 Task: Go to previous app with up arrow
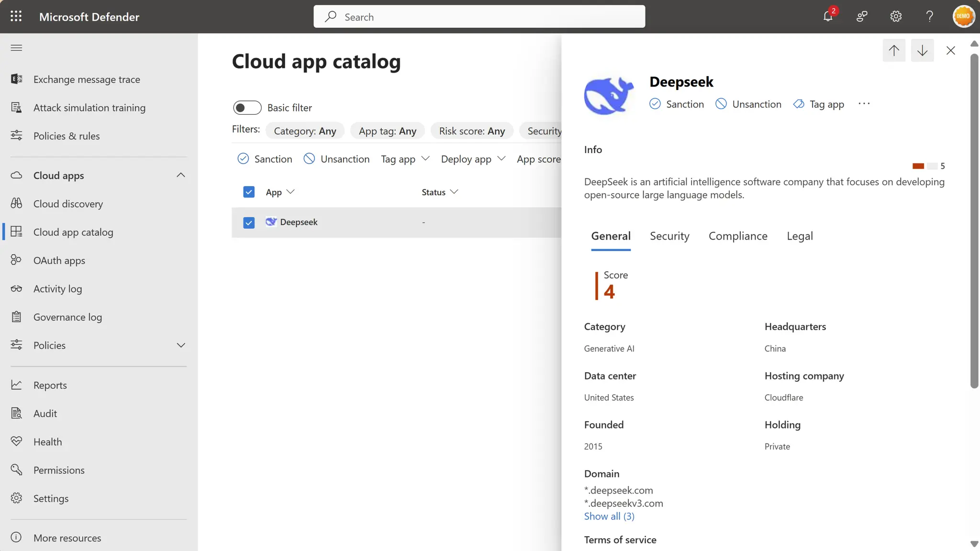pos(893,50)
